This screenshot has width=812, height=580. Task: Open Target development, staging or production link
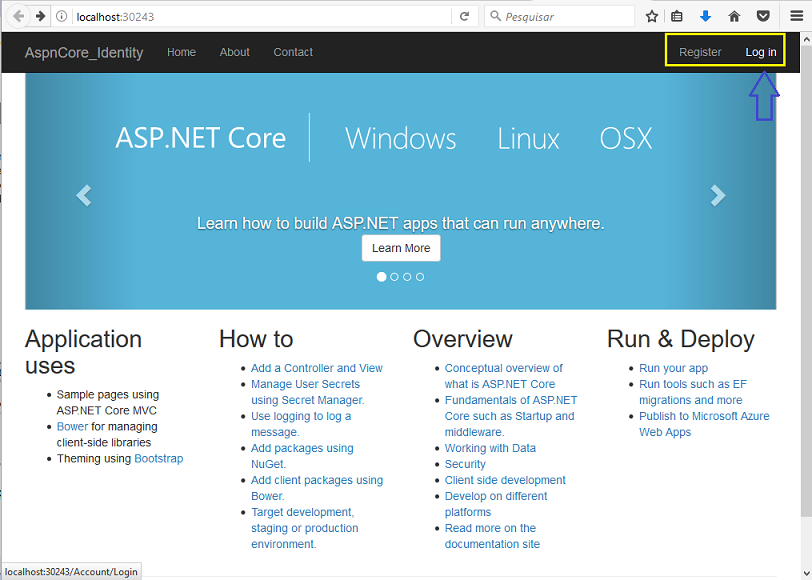click(304, 528)
